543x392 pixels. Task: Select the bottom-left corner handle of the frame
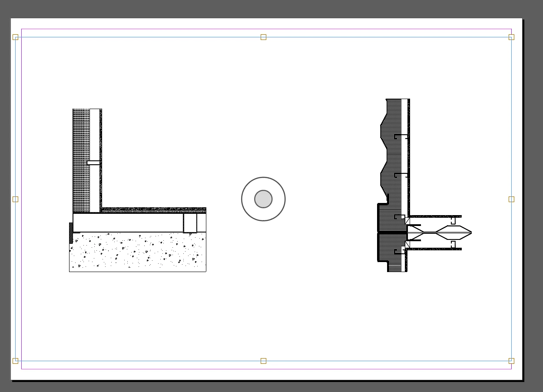(15, 361)
